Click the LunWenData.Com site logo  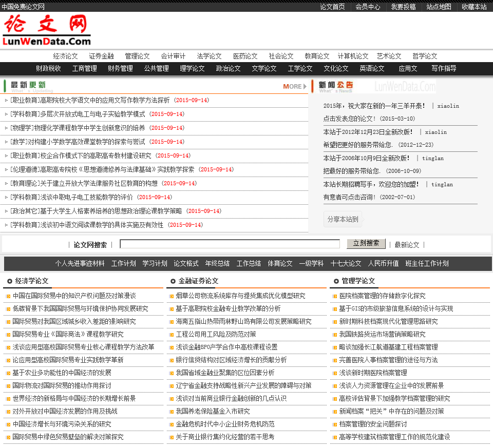[47, 31]
